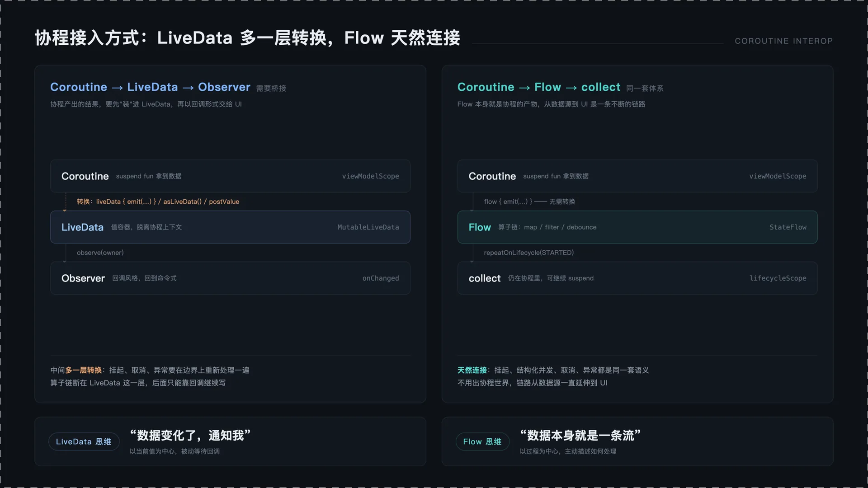Screen dimensions: 868x488
Task: Click the 同一套体系 tag
Action: click(645, 89)
